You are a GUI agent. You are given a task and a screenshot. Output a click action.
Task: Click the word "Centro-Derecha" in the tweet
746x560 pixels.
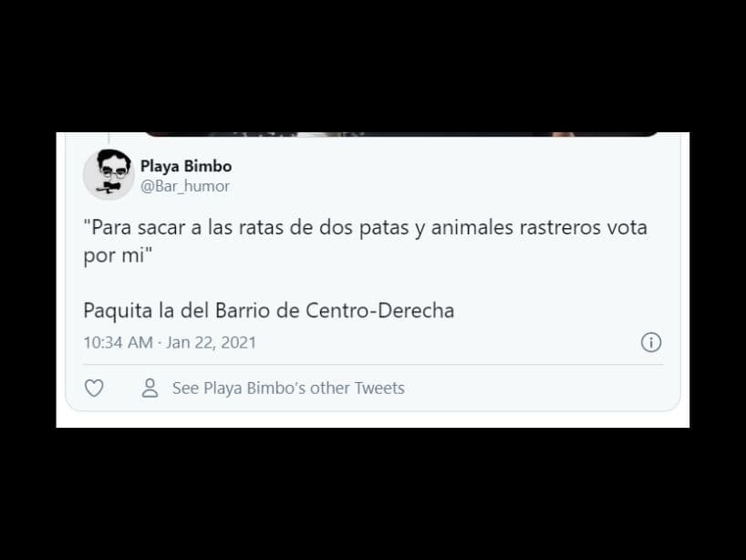[x=379, y=311]
